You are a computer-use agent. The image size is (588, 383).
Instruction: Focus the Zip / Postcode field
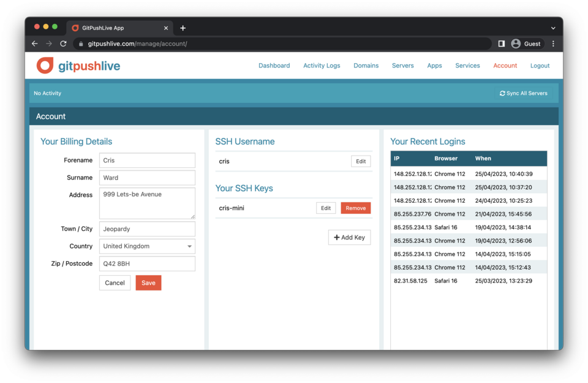[147, 264]
